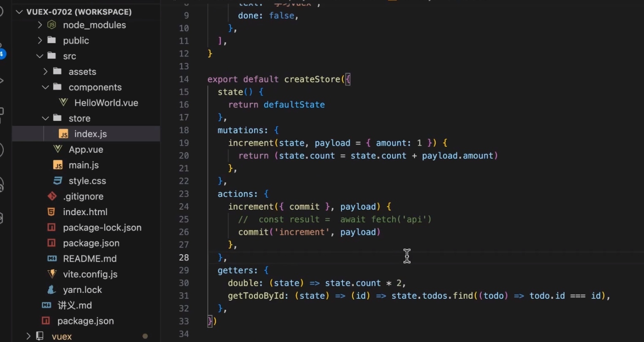Select index.js via its JS icon

(63, 134)
